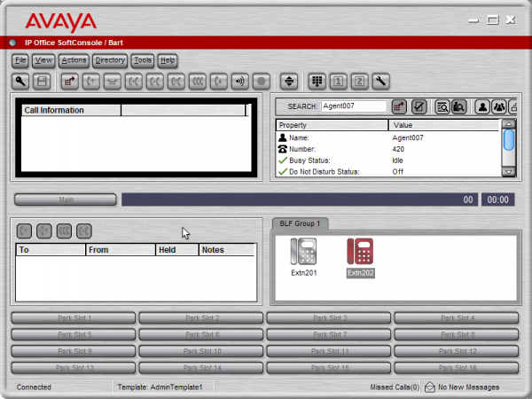Click the conference icon above the held calls list
532x399 pixels.
[64, 231]
